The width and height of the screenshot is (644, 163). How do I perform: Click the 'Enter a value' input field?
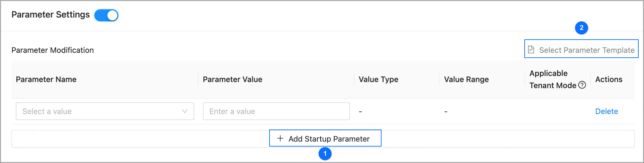click(x=276, y=111)
